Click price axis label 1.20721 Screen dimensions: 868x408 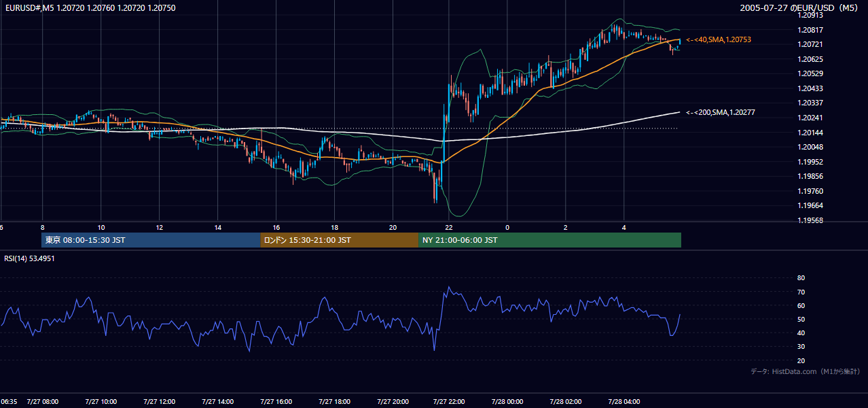coord(810,44)
